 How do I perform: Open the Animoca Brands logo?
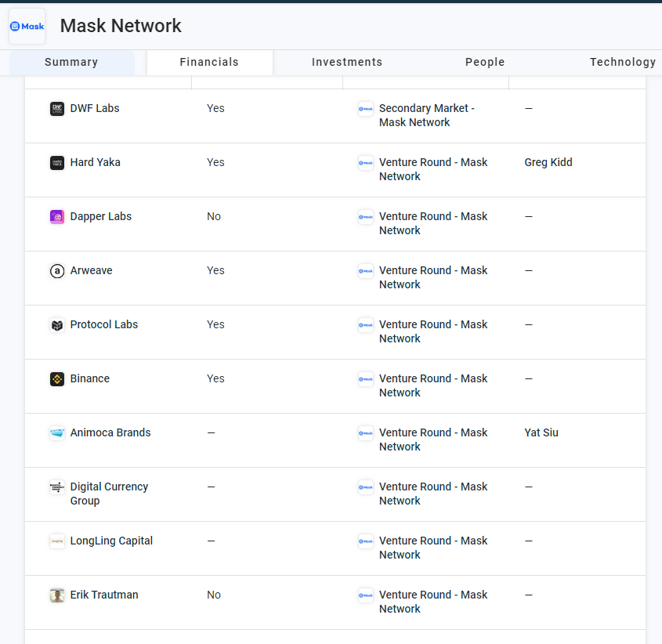pos(56,432)
